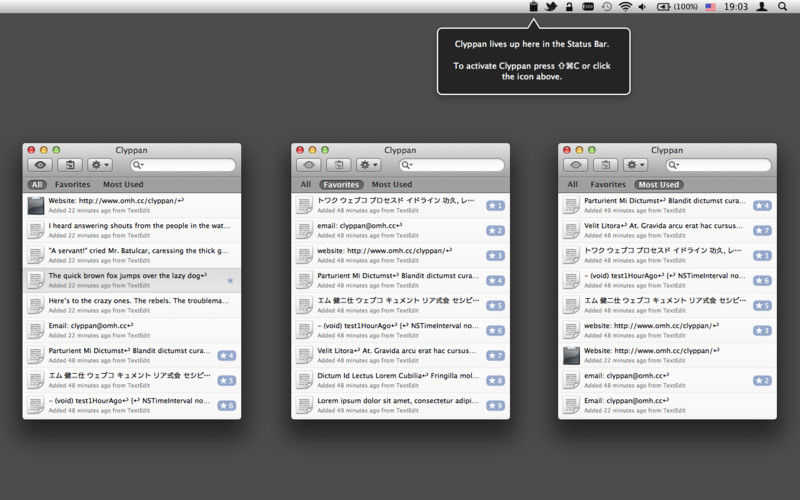
Task: Select 'I heard answering shouts' clipping
Action: point(132,230)
